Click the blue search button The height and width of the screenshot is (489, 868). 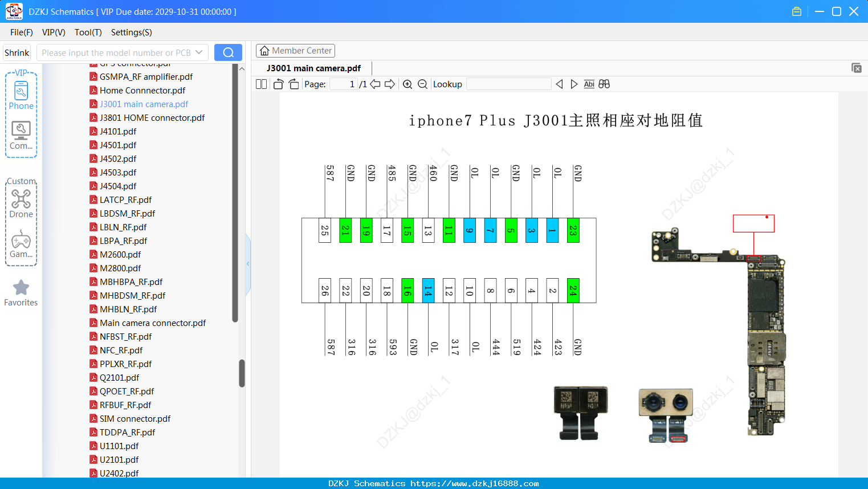tap(228, 52)
